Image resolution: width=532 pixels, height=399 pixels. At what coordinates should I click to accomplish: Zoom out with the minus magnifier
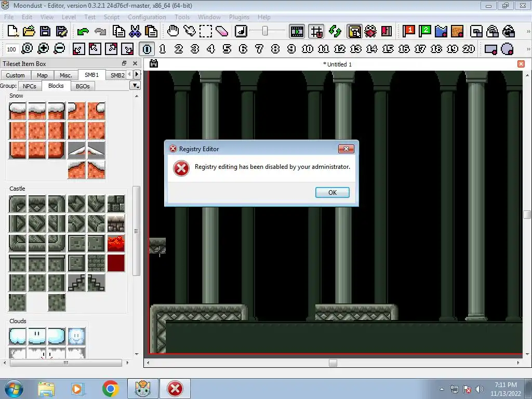click(59, 49)
